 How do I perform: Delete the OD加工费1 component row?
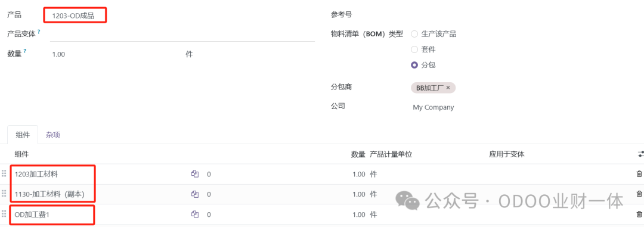point(639,214)
